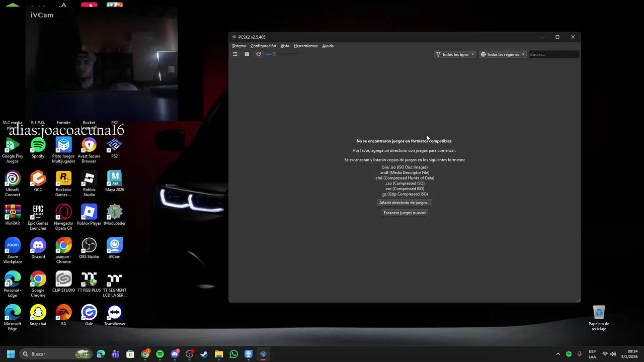Image resolution: width=644 pixels, height=362 pixels.
Task: Select the EA desktop icon
Action: (x=63, y=316)
